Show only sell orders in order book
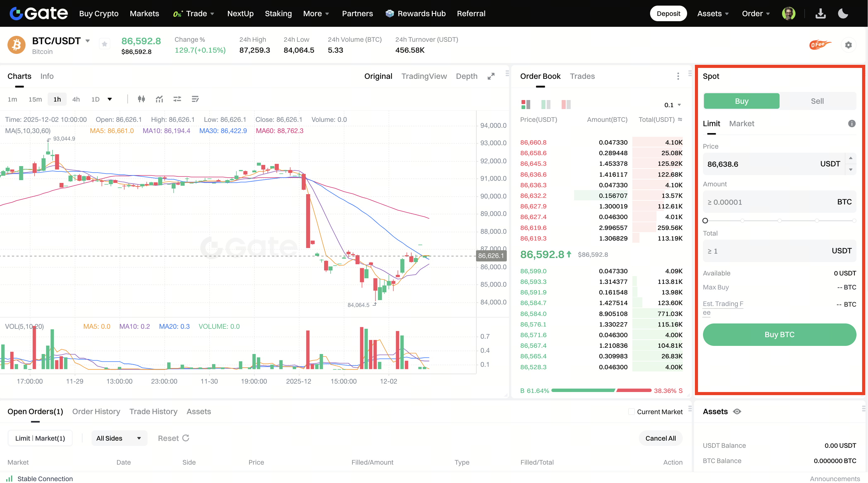This screenshot has width=868, height=483. (x=566, y=105)
